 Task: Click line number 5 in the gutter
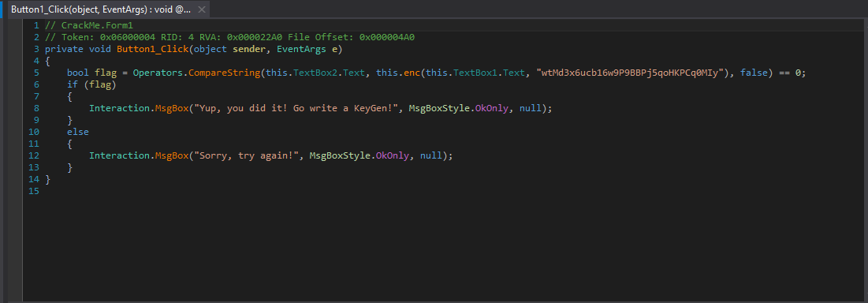(36, 73)
